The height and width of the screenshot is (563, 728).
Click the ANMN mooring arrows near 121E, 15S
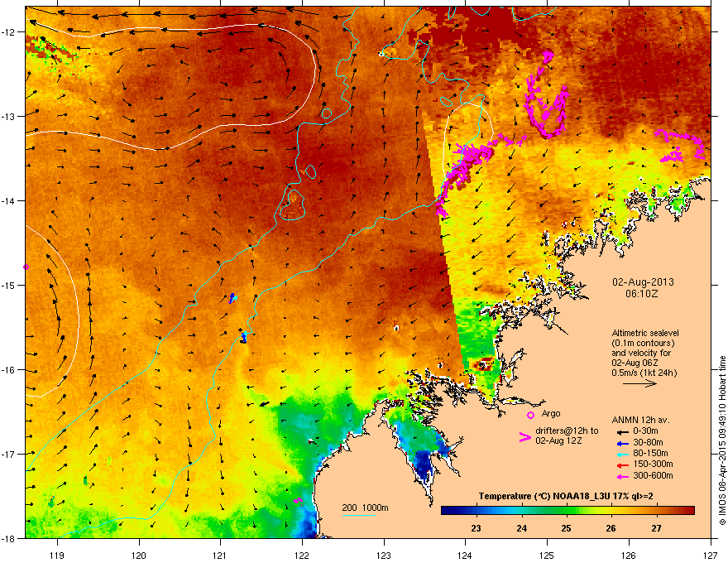[x=232, y=298]
